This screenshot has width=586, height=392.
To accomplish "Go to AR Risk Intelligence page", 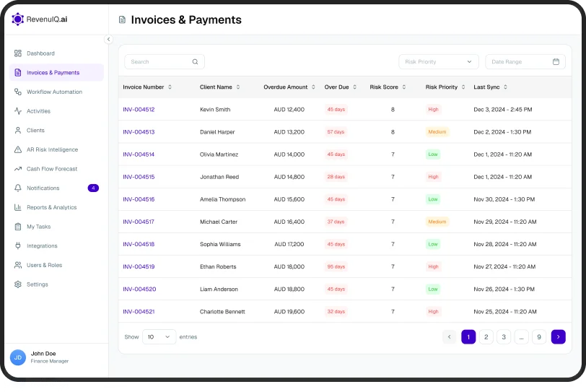I will click(56, 149).
